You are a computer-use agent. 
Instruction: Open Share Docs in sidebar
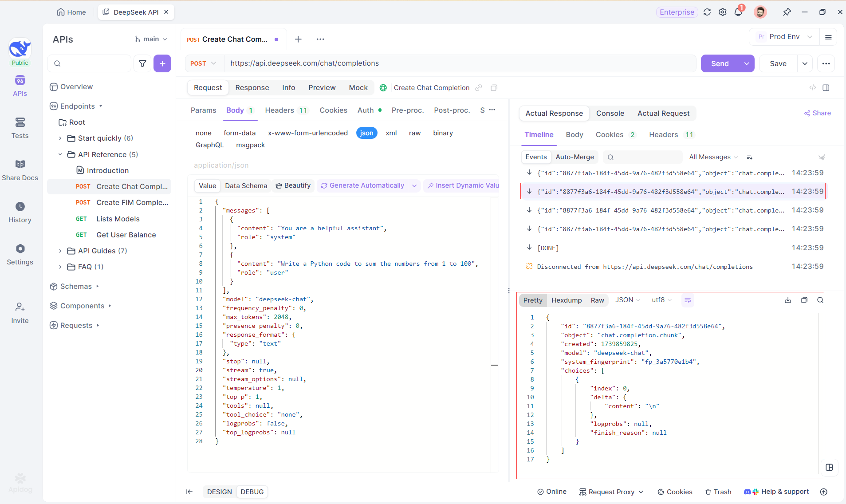20,170
